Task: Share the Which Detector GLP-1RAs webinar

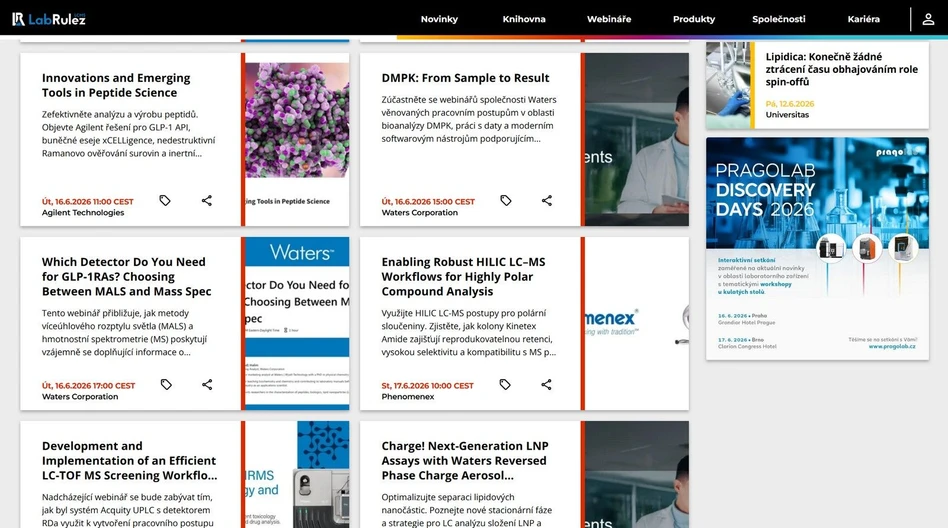Action: 207,384
